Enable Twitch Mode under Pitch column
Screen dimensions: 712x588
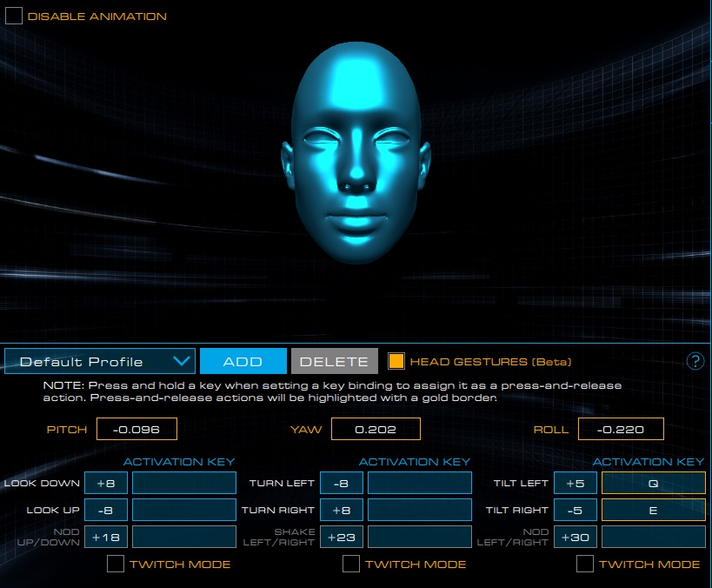[x=116, y=564]
